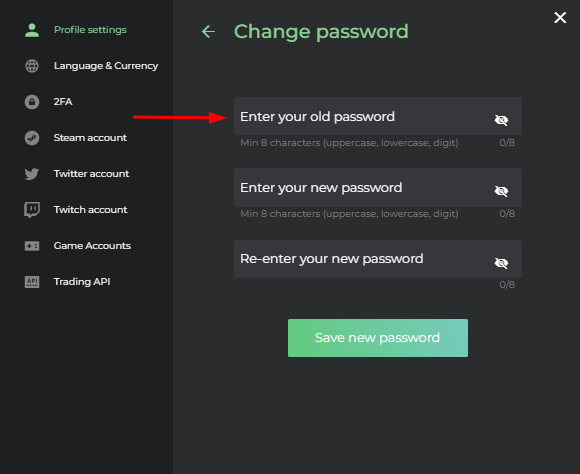Screen dimensions: 580x474
Task: Open the Language & Currency menu item
Action: click(106, 66)
